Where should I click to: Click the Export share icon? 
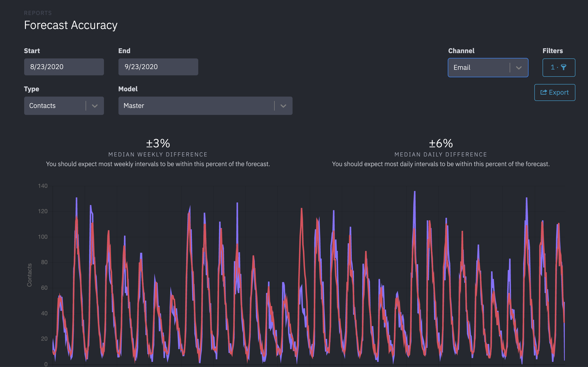544,92
